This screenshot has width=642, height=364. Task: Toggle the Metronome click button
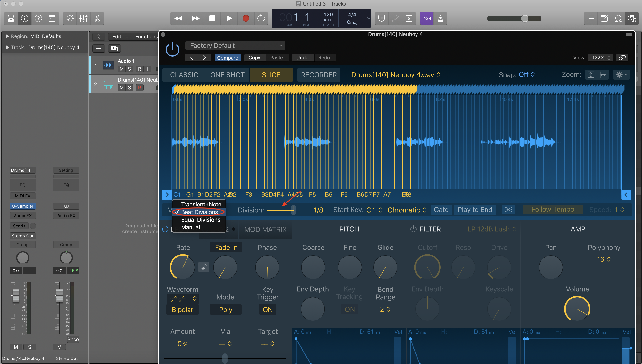[x=440, y=19]
